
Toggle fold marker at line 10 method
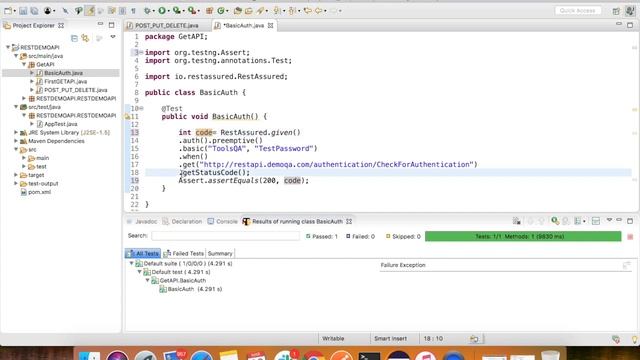(x=141, y=108)
